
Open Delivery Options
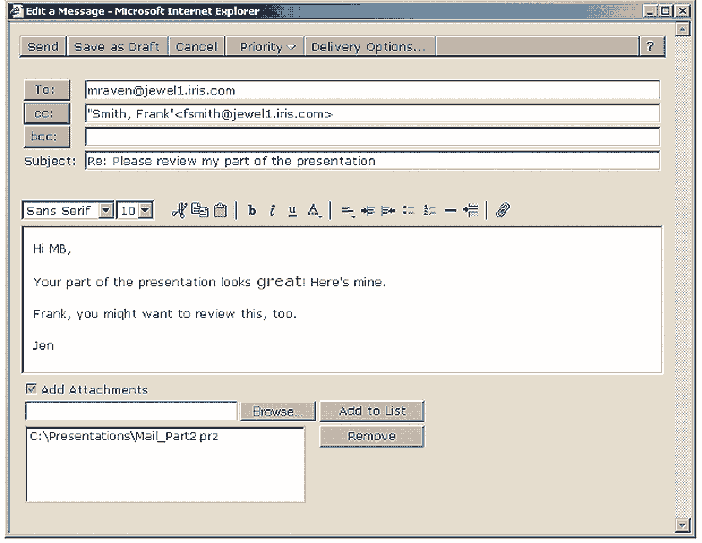pyautogui.click(x=368, y=47)
